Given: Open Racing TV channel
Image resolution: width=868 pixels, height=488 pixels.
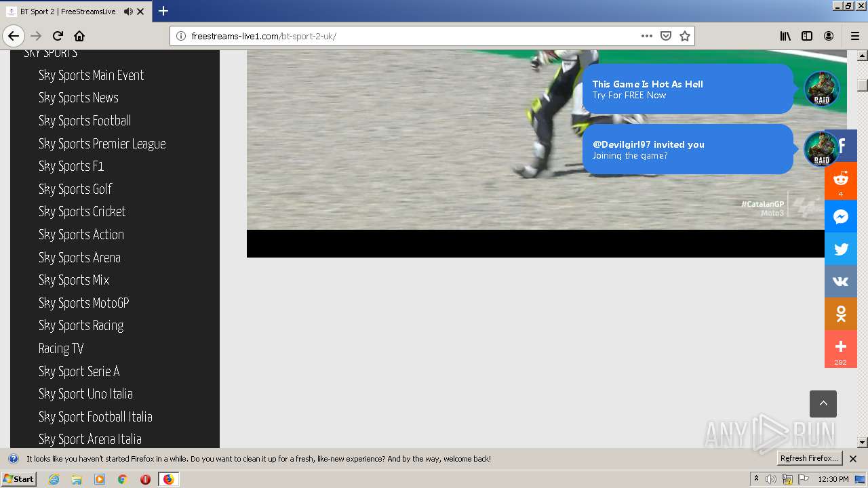Looking at the screenshot, I should [x=61, y=348].
